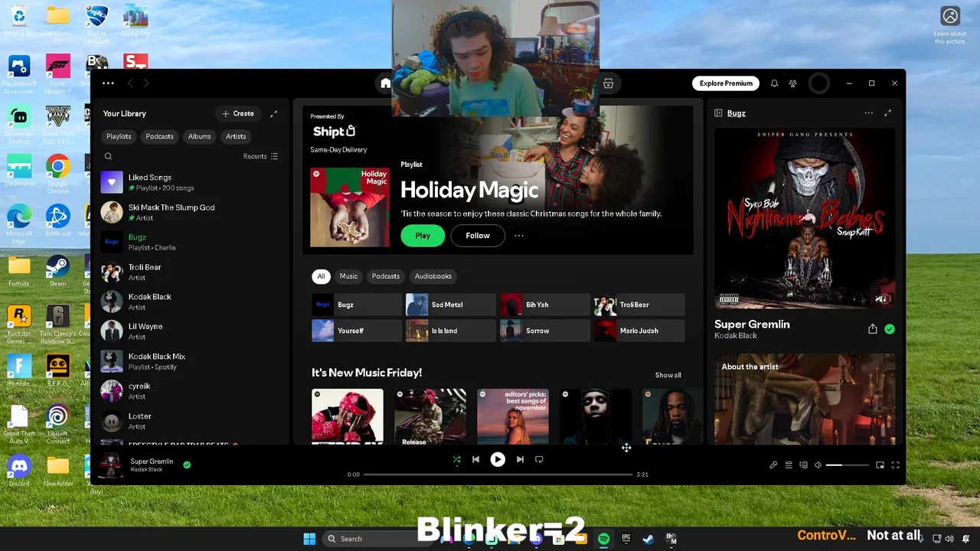The image size is (980, 551).
Task: Skip to previous track
Action: point(475,459)
